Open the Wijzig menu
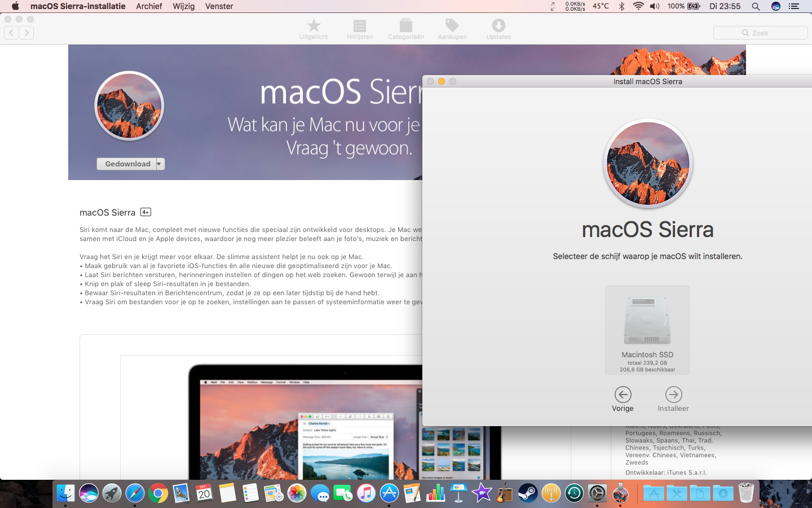Viewport: 812px width, 508px height. (x=184, y=6)
